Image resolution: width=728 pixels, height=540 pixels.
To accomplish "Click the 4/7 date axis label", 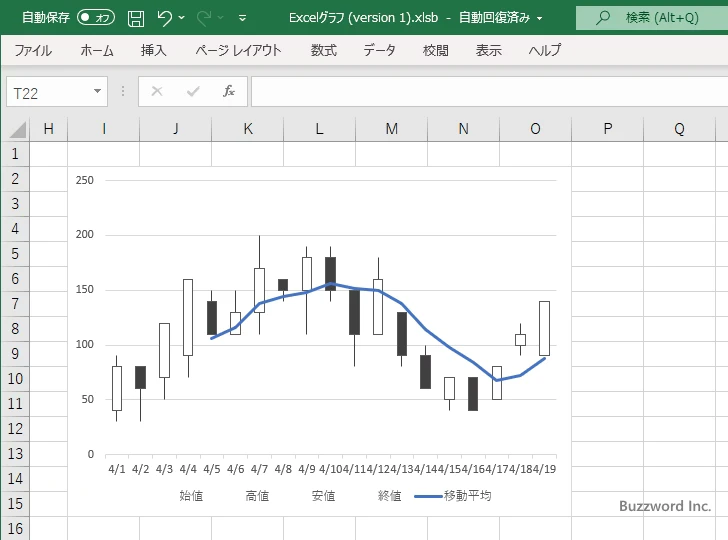I will (x=259, y=469).
